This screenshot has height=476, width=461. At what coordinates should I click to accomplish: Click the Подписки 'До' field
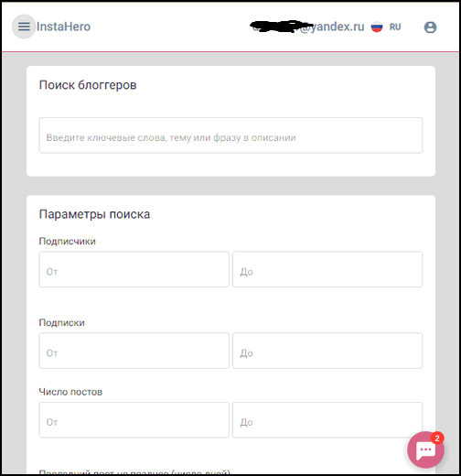click(x=327, y=351)
